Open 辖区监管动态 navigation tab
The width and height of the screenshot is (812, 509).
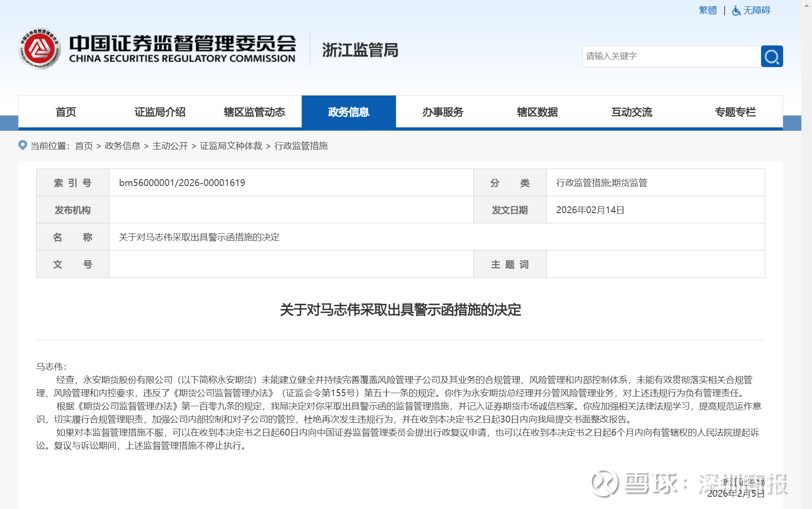(x=254, y=112)
